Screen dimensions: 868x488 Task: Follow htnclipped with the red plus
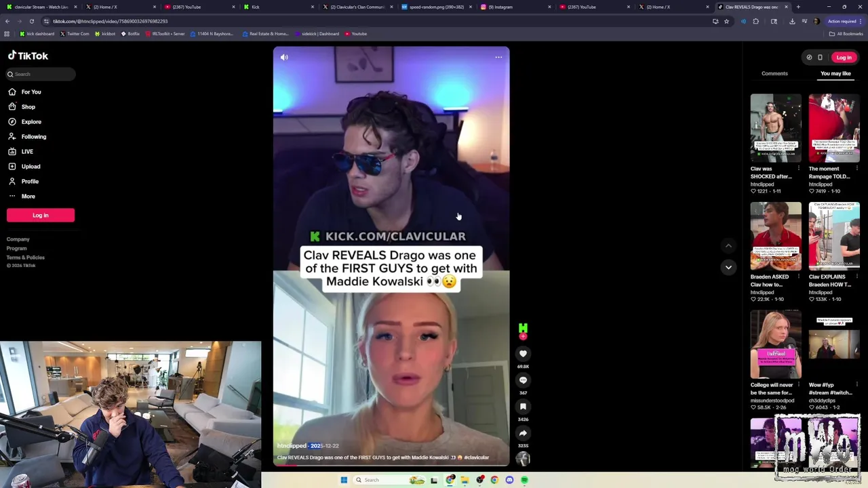tap(523, 337)
